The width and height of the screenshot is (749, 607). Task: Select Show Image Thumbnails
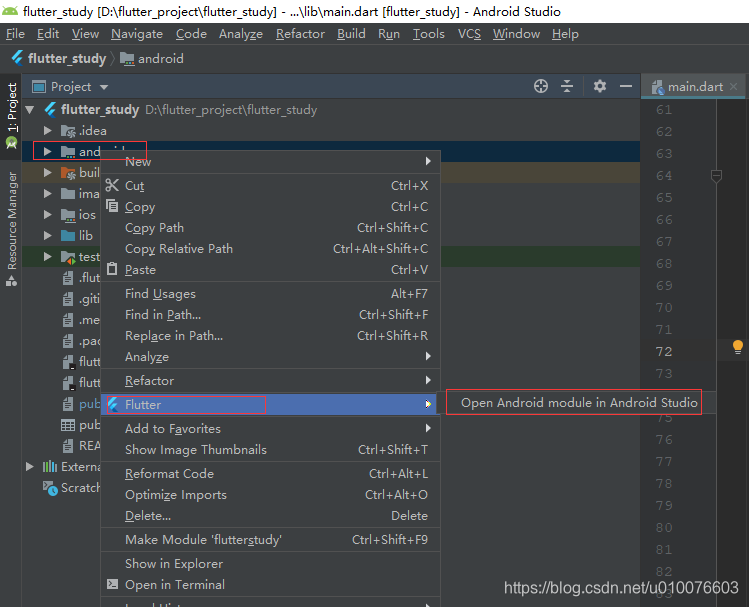270,449
